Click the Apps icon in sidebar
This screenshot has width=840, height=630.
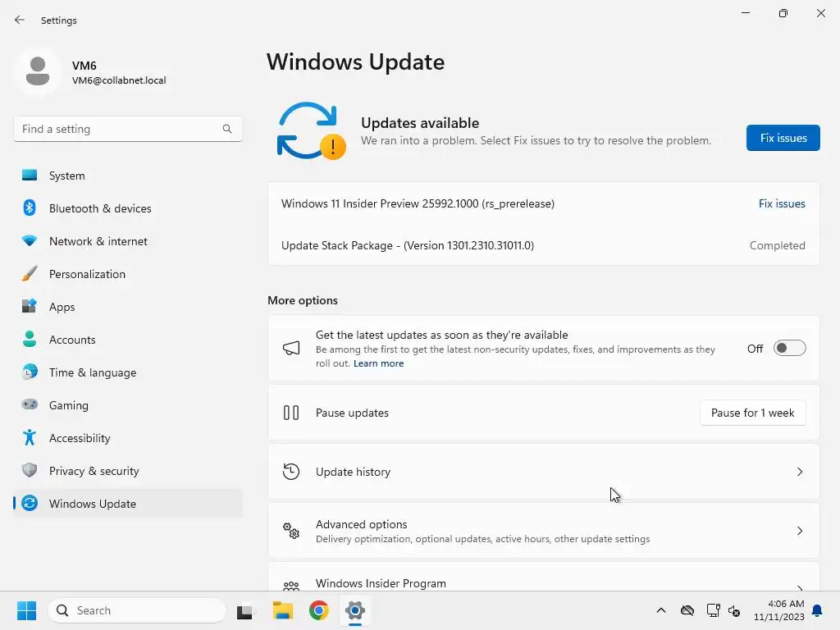[30, 306]
